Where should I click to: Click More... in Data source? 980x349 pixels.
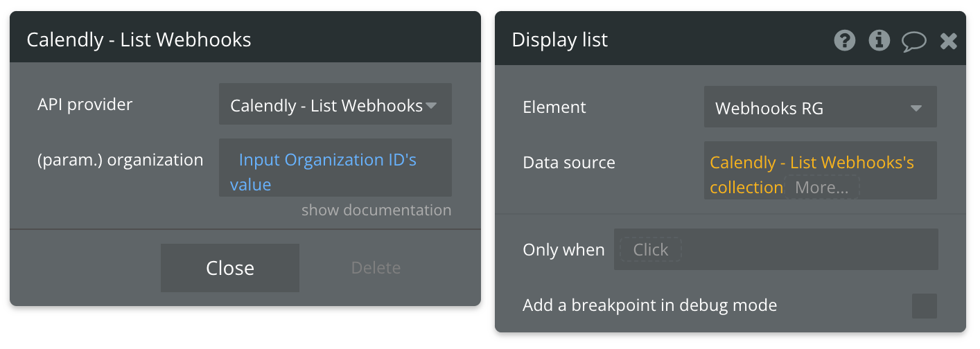click(822, 187)
